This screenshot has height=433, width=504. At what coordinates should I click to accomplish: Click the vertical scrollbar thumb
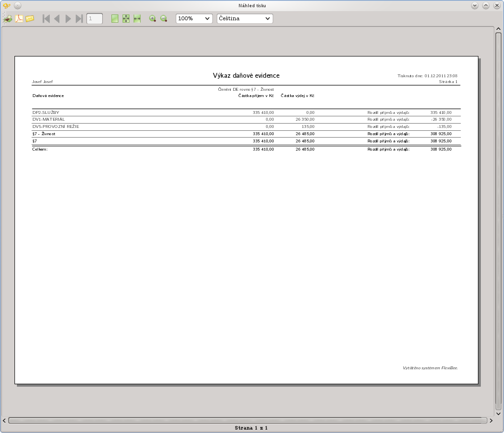pos(499,221)
